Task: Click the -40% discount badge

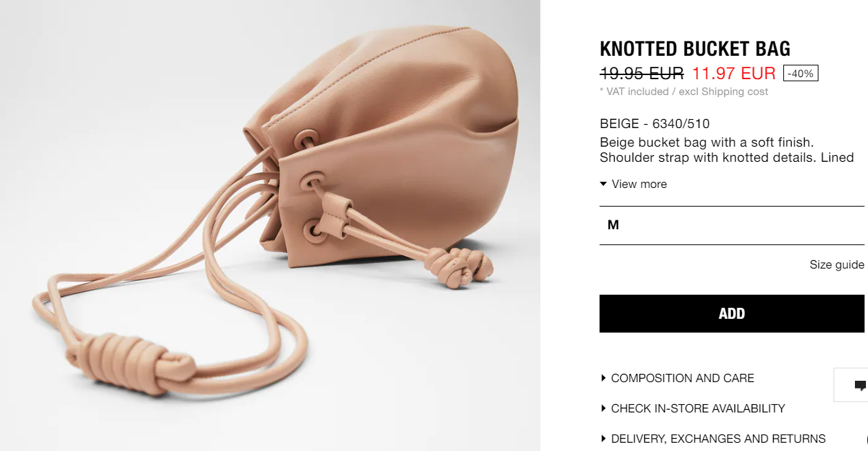Action: [x=801, y=73]
